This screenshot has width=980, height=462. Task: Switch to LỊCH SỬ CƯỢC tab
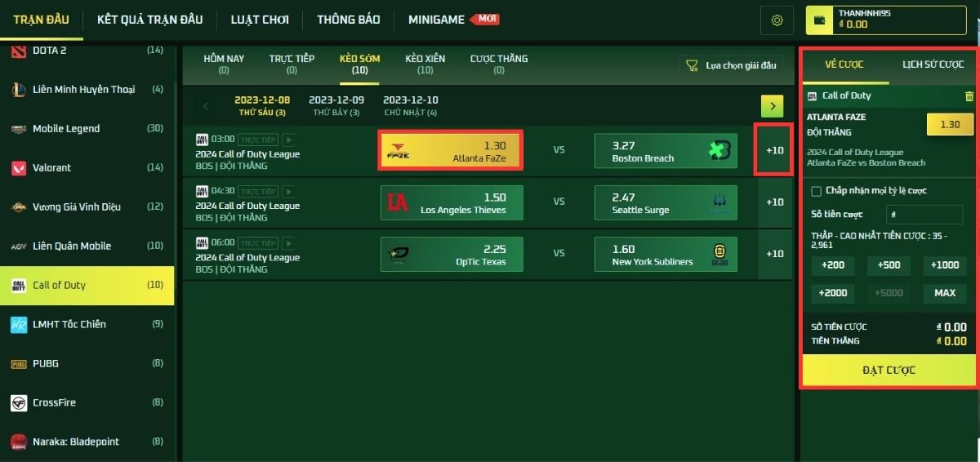click(x=933, y=64)
